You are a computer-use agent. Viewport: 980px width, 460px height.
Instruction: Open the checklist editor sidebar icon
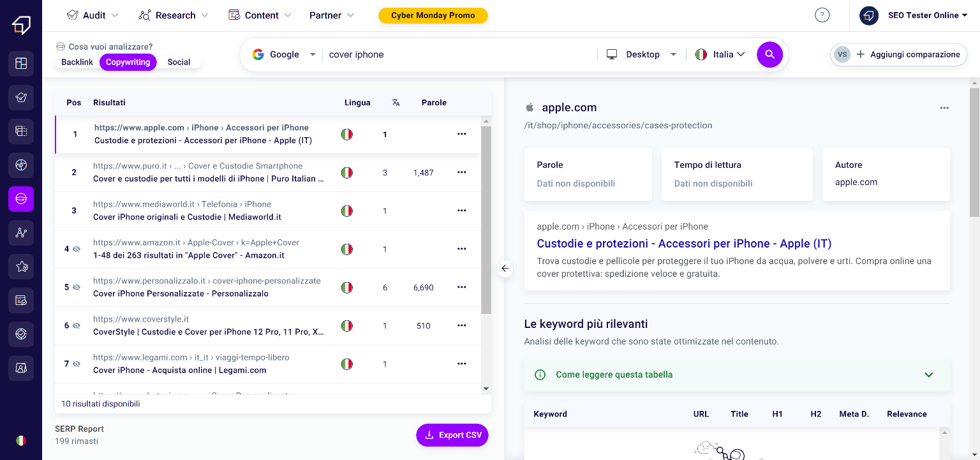click(x=21, y=300)
